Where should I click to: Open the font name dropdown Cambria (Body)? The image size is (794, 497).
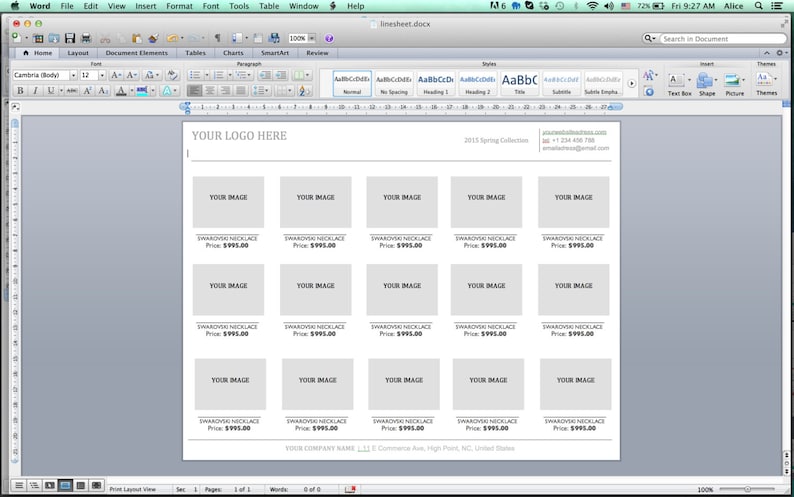pyautogui.click(x=73, y=75)
